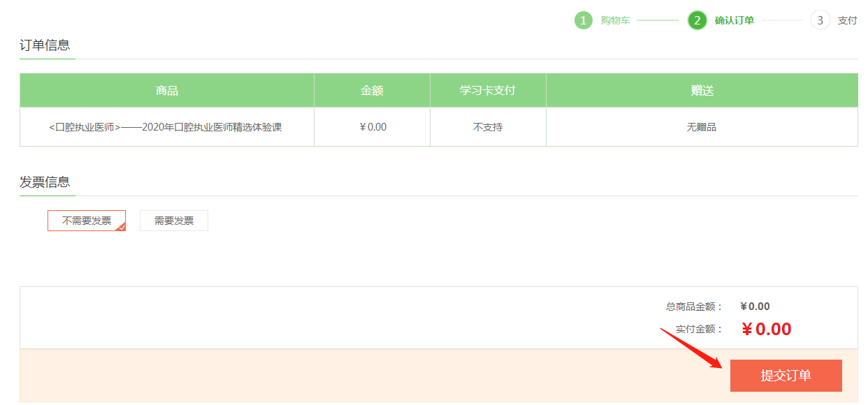Click the 无赠品 cell in table

coord(702,127)
